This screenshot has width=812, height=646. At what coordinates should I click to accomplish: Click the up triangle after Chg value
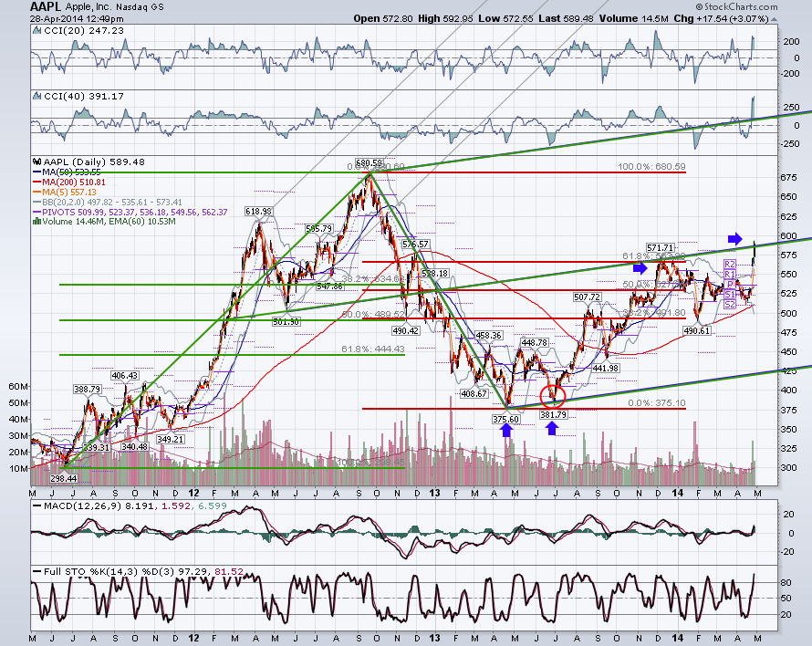coord(775,19)
